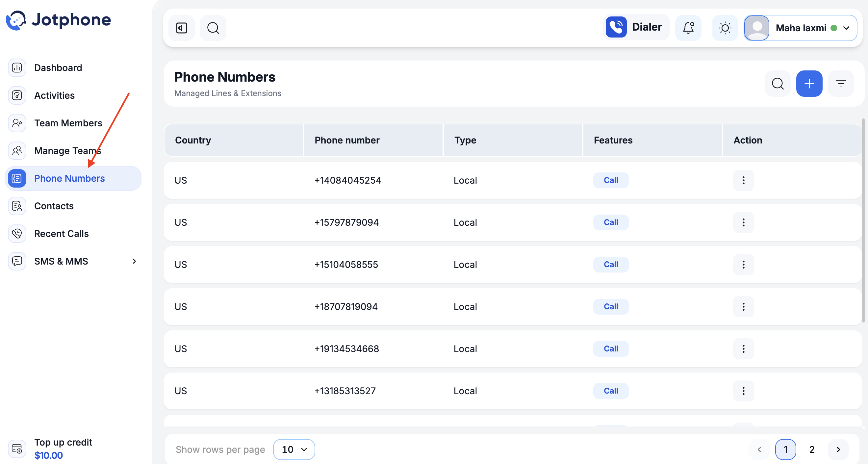
Task: Click the Manage Teams sidebar icon
Action: point(17,151)
